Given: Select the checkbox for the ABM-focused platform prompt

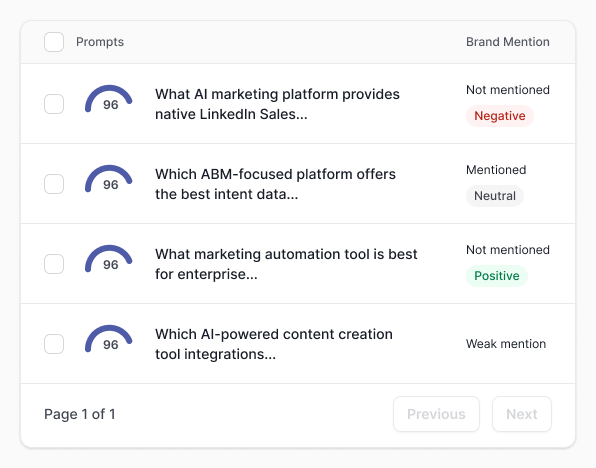Looking at the screenshot, I should [x=54, y=184].
